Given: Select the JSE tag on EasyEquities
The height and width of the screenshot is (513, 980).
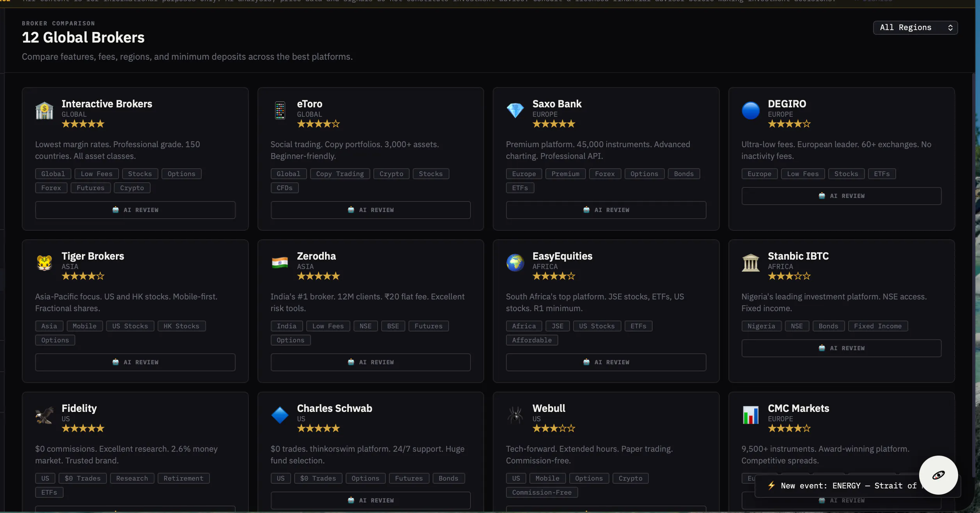Looking at the screenshot, I should pyautogui.click(x=557, y=326).
